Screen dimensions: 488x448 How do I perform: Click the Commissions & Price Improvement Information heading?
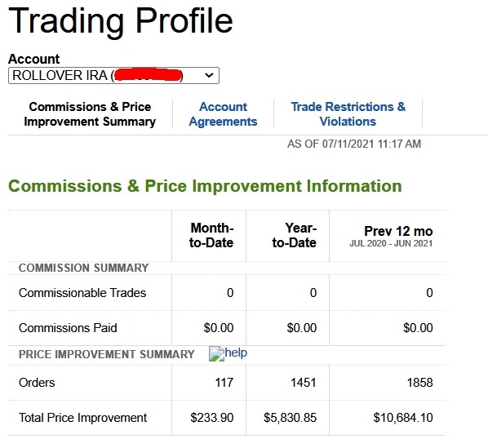click(x=205, y=186)
